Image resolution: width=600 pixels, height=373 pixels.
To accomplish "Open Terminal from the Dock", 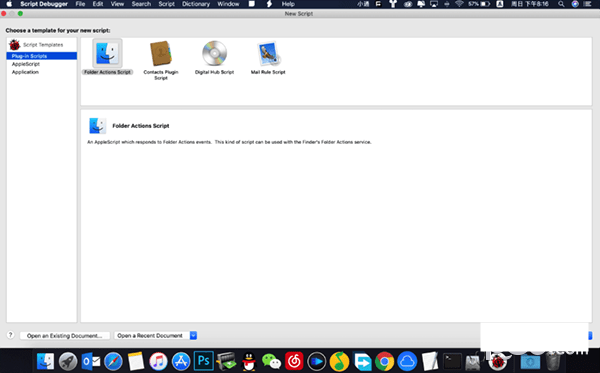I will pyautogui.click(x=452, y=361).
